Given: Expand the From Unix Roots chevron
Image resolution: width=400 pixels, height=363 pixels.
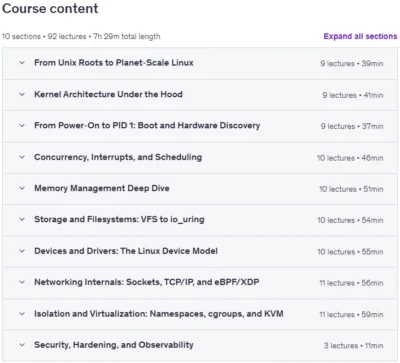Looking at the screenshot, I should (22, 63).
